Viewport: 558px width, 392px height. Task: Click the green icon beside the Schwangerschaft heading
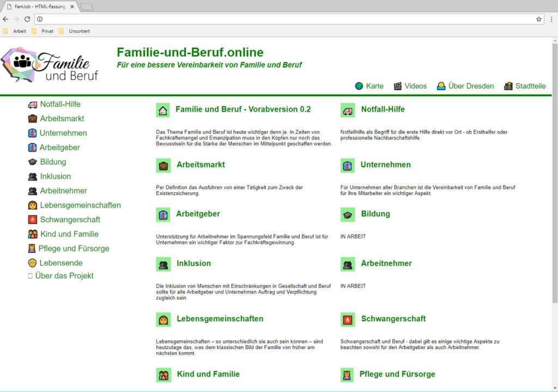(348, 320)
